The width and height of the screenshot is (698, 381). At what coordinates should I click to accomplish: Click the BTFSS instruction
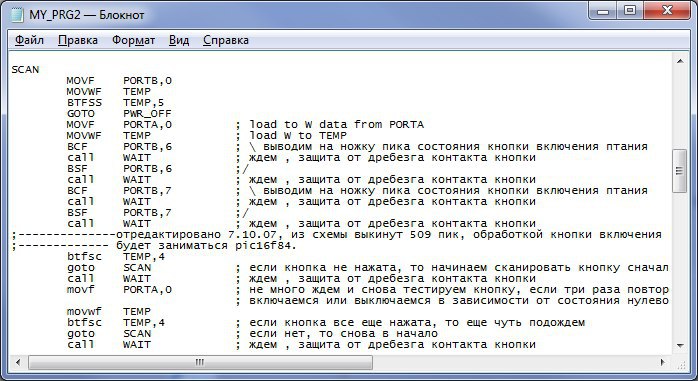(x=84, y=103)
